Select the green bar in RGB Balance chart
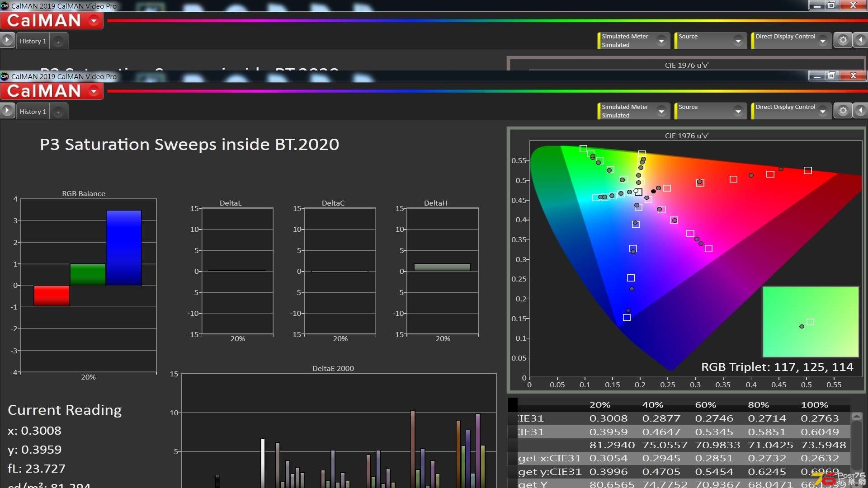The width and height of the screenshot is (868, 488). pos(88,275)
